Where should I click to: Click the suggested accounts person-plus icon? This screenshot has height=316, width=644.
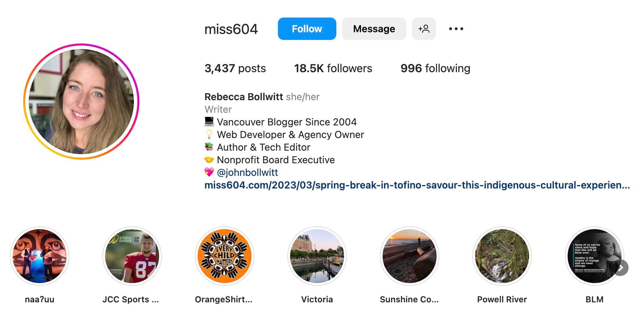pos(424,29)
